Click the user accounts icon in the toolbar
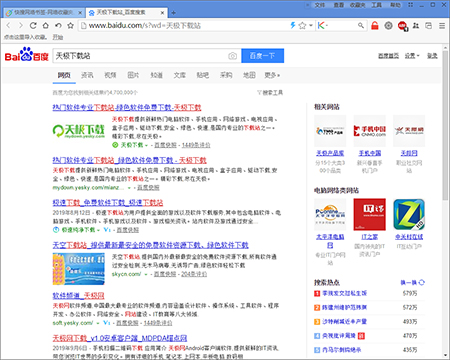Viewport: 450px width, 360px height. tap(416, 25)
